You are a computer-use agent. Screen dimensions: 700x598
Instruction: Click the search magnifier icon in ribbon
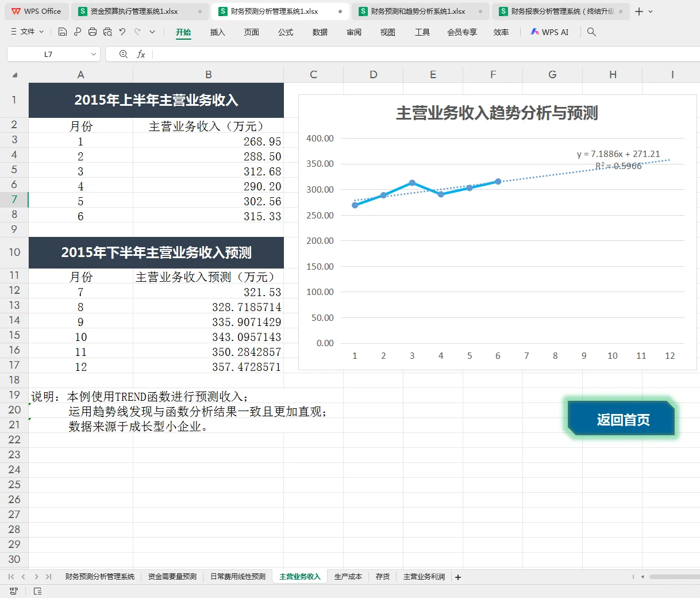coord(591,32)
